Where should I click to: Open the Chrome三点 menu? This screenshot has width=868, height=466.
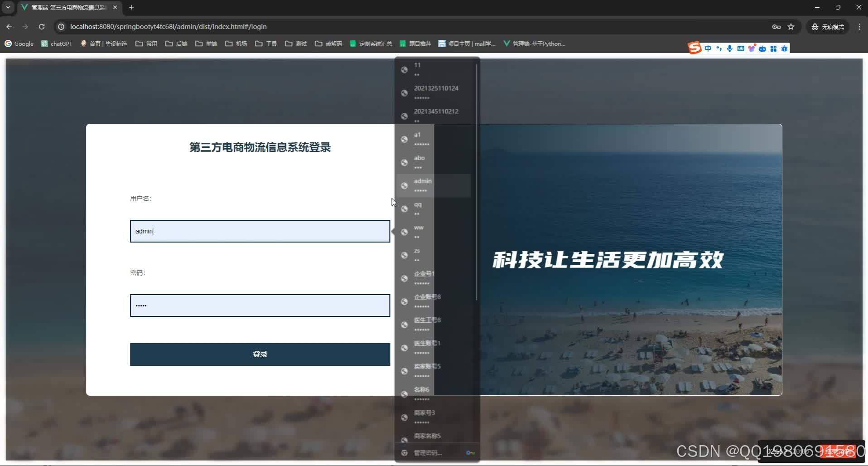click(x=859, y=27)
